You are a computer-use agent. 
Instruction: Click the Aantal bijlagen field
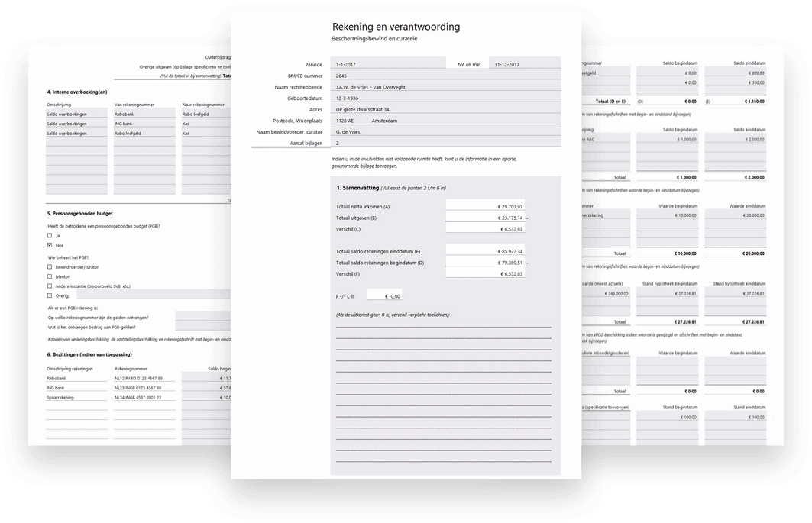[446, 143]
